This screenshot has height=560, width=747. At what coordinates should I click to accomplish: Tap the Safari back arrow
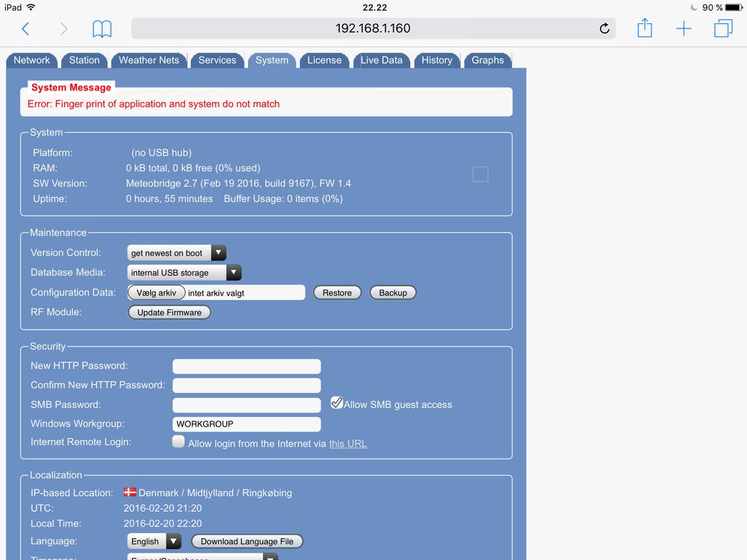pos(26,28)
